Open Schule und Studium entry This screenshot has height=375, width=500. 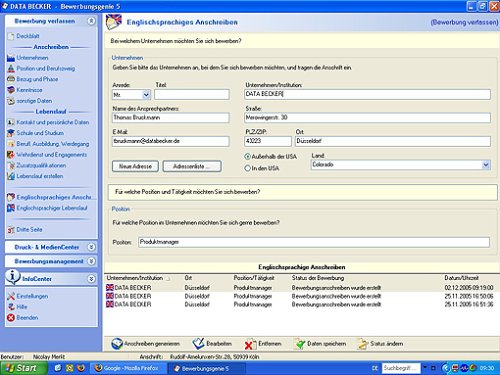pos(36,133)
